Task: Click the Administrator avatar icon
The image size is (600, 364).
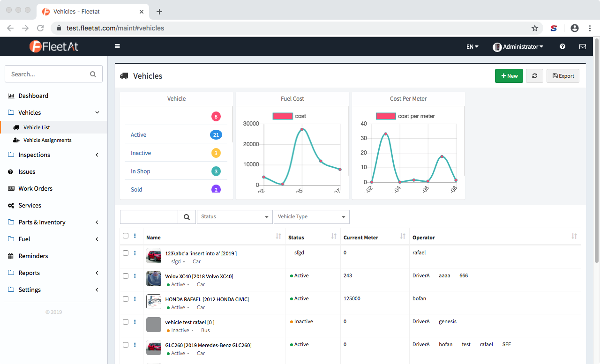Action: coord(497,47)
